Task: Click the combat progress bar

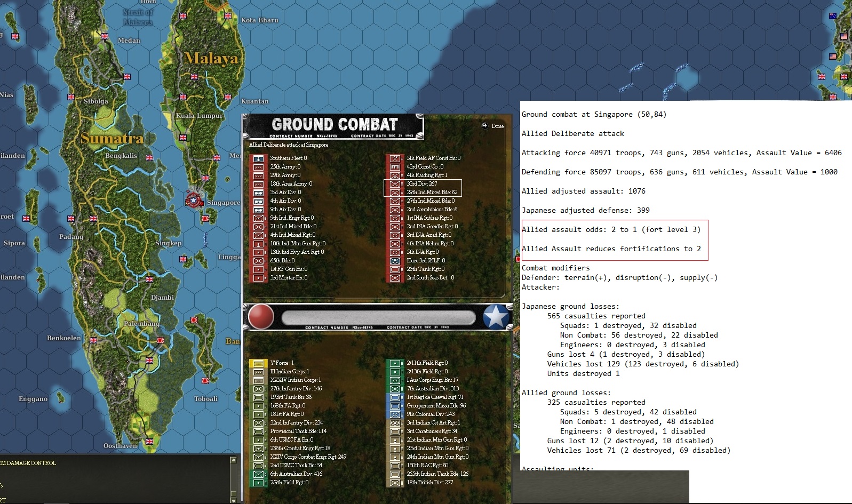Action: (378, 318)
